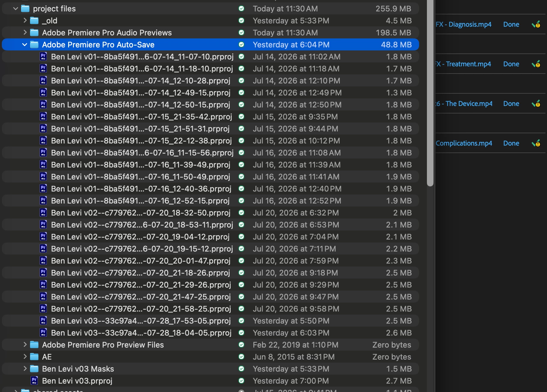The height and width of the screenshot is (392, 547).
Task: Click Premiere file icon for 07-20_20-01-47 autosave
Action: pos(43,261)
